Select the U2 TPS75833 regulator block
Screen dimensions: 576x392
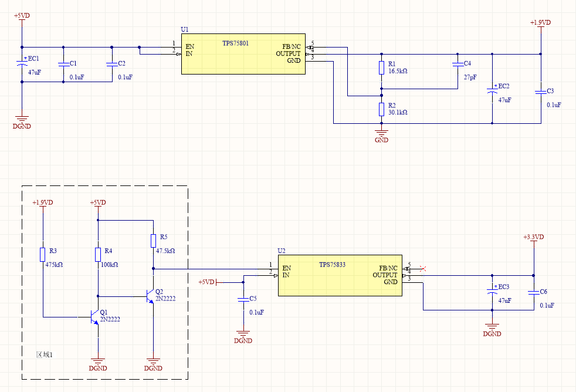tap(340, 276)
